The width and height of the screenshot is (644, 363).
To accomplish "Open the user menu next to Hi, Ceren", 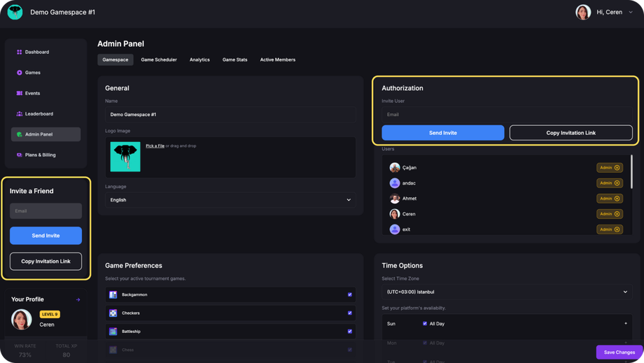I will (631, 12).
